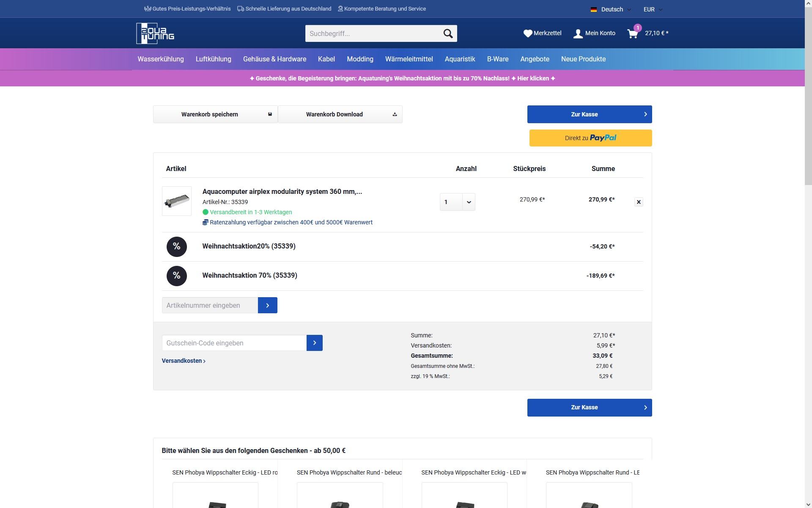The image size is (812, 508).
Task: Remove the airplex item with the X
Action: click(639, 202)
